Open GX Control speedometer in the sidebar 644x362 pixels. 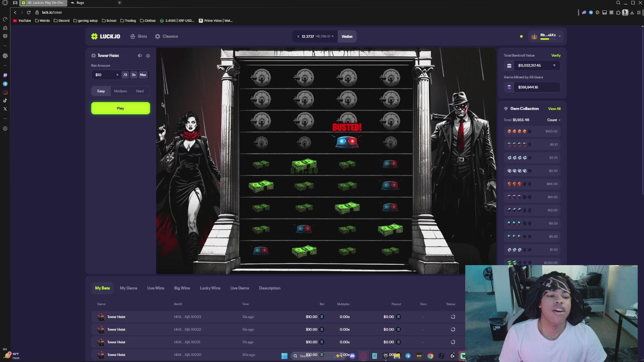coord(5,19)
